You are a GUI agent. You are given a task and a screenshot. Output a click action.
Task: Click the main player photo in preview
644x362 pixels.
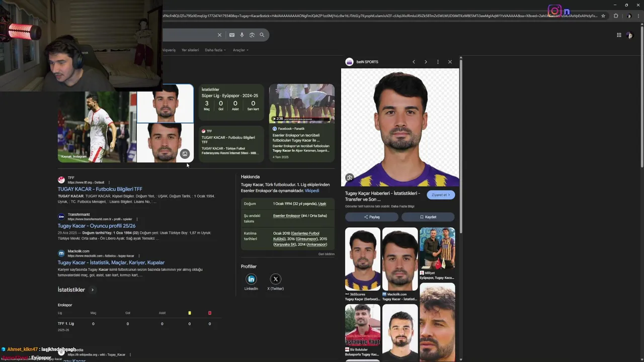point(400,128)
